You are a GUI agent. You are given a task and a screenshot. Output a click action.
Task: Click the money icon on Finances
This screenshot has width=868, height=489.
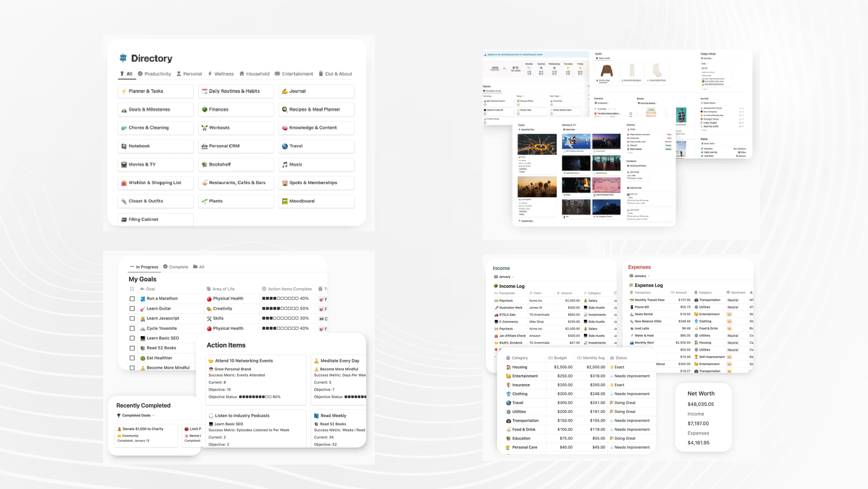(x=204, y=109)
